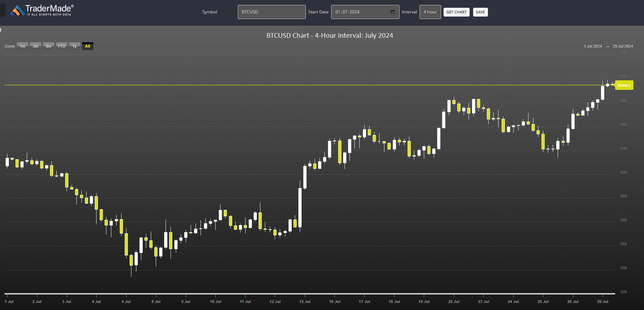Click the 62k y-axis label

pyautogui.click(x=624, y=172)
